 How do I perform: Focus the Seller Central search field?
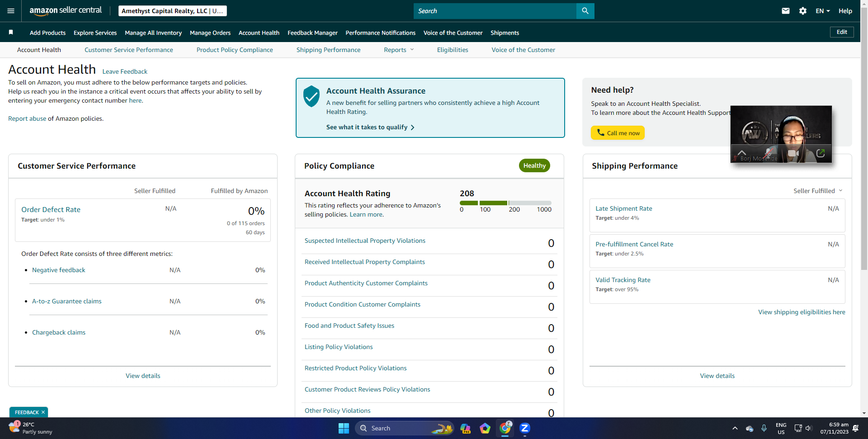tap(495, 11)
